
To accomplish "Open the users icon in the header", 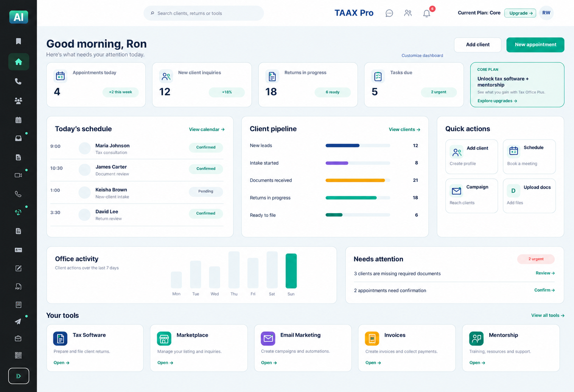I will pyautogui.click(x=408, y=13).
